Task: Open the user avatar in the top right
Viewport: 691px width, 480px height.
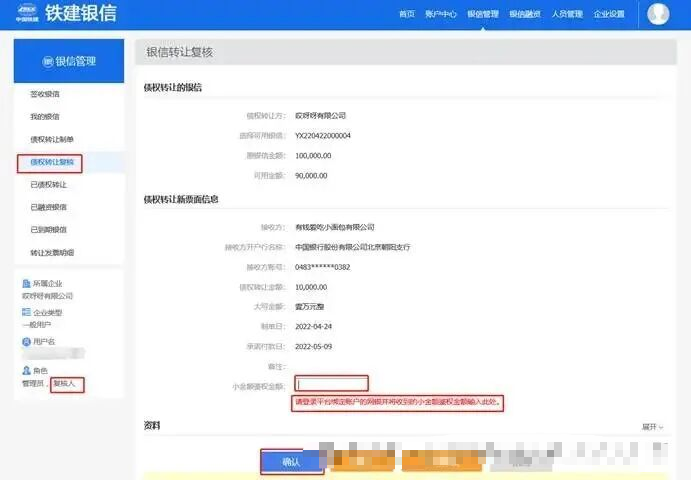Action: 657,14
